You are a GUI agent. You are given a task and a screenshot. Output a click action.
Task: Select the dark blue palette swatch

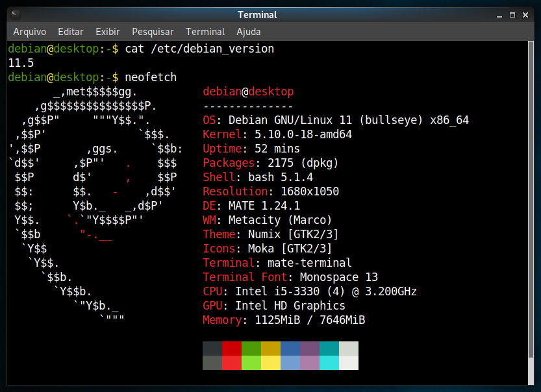(290, 349)
